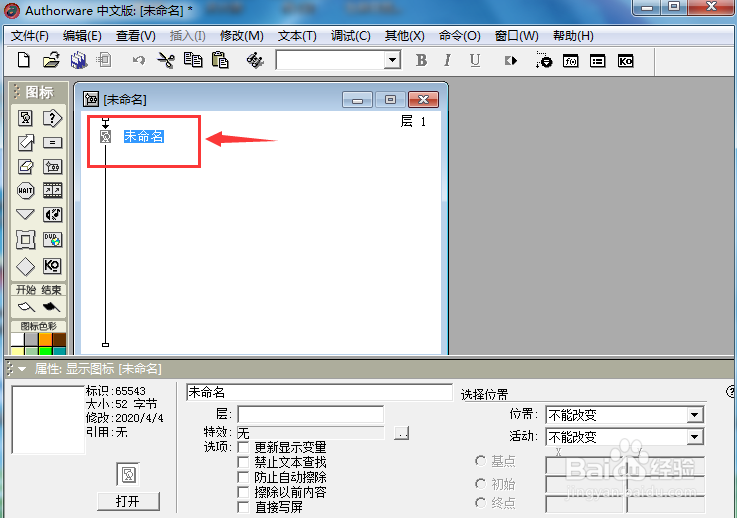The height and width of the screenshot is (518, 737).
Task: Open the 修改(M) menu
Action: (242, 36)
